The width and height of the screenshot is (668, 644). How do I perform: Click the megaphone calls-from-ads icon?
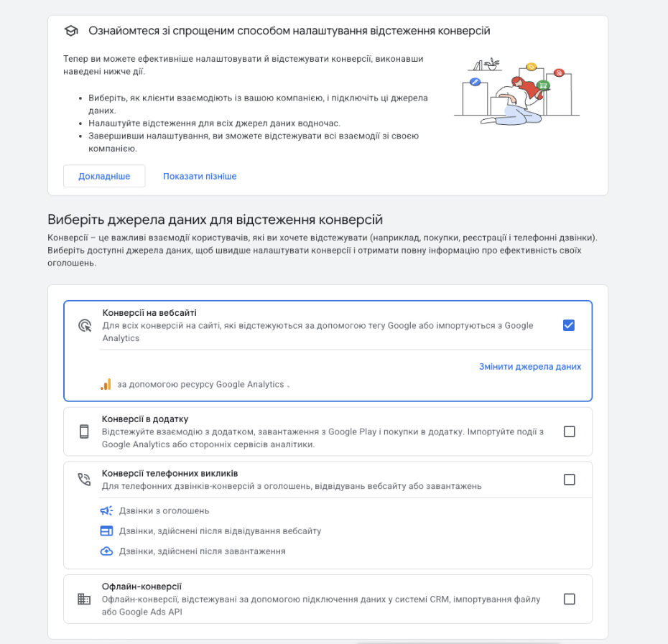click(x=106, y=510)
